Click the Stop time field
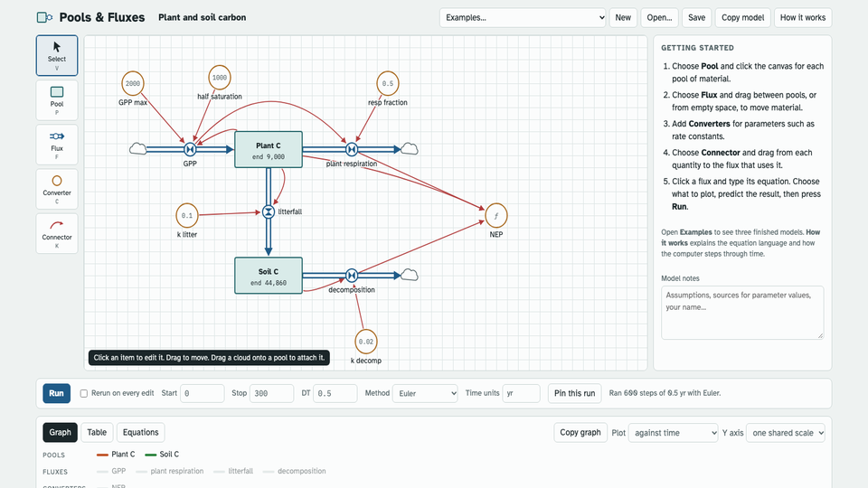Image resolution: width=868 pixels, height=488 pixels. coord(271,393)
